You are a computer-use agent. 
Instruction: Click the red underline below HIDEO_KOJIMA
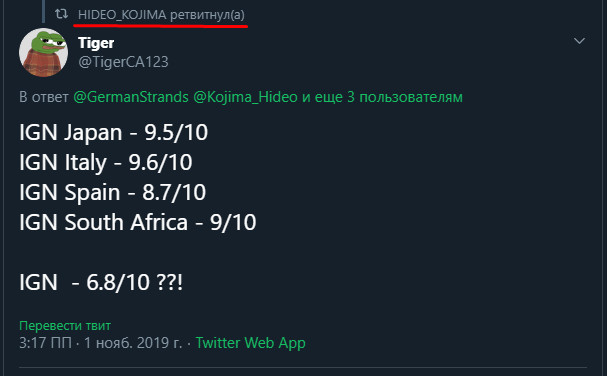[161, 26]
